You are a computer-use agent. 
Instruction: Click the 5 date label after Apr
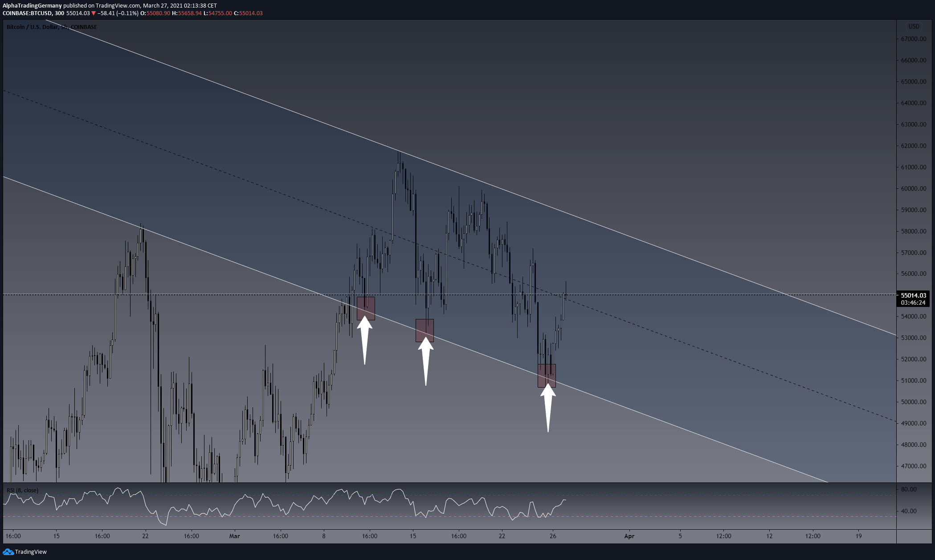click(x=680, y=536)
